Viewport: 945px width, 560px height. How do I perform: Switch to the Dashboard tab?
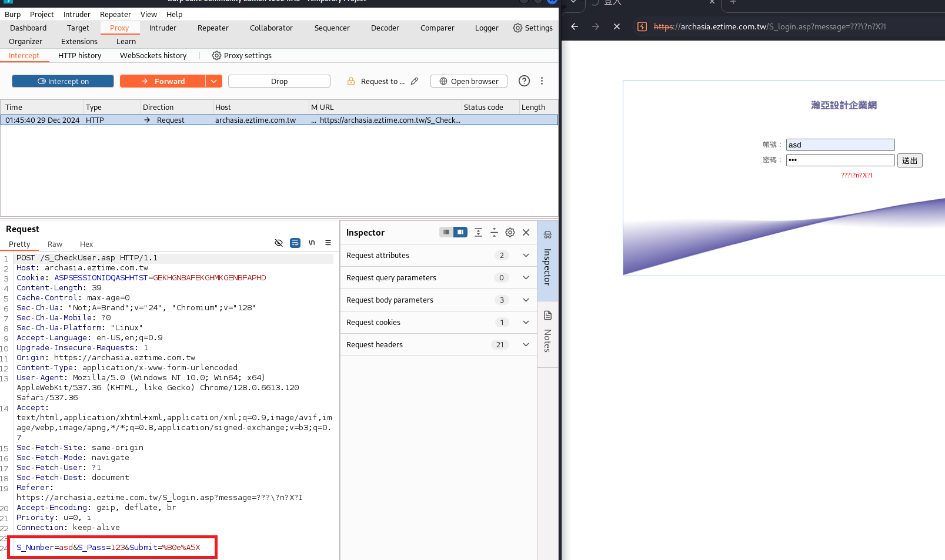tap(28, 28)
